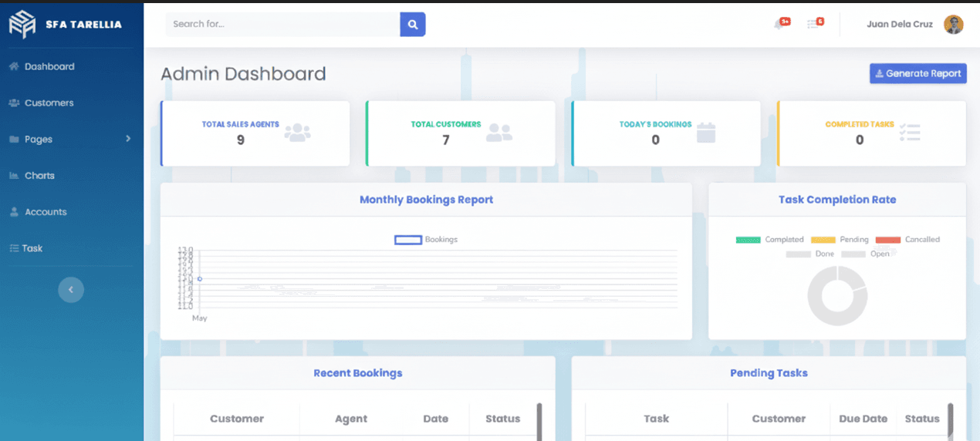Click the Pages folder icon in sidebar

[x=14, y=140]
